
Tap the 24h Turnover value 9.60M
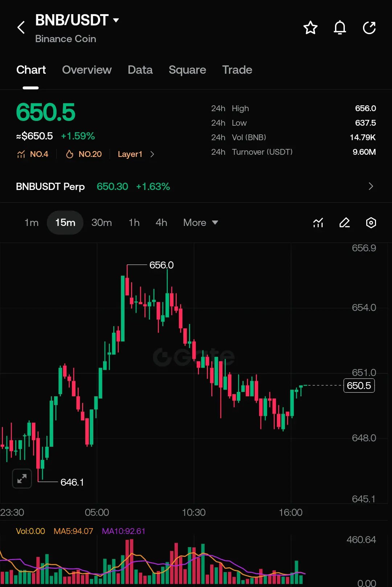pos(364,152)
